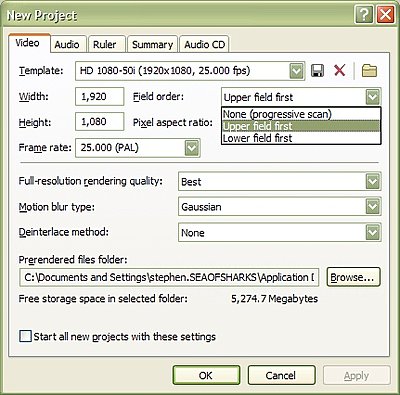Collapse the Field order dropdown arrow
This screenshot has height=395, width=400.
click(373, 97)
